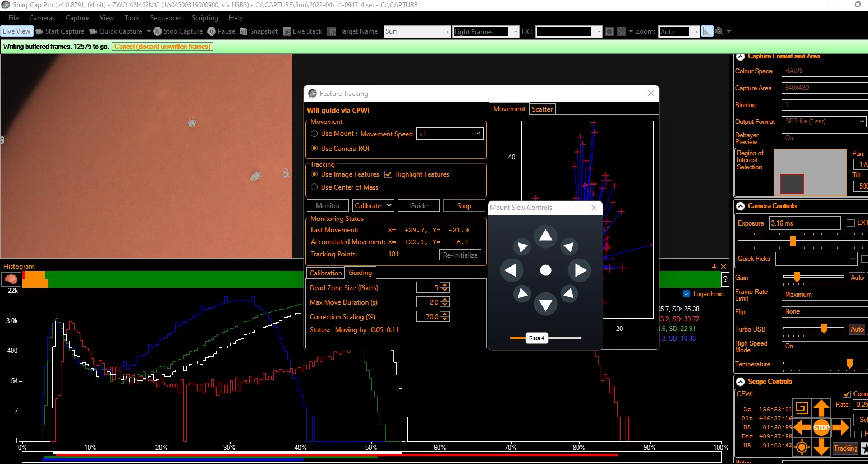
Task: Toggle the histogram icon in the toolbar
Action: pyautogui.click(x=707, y=31)
